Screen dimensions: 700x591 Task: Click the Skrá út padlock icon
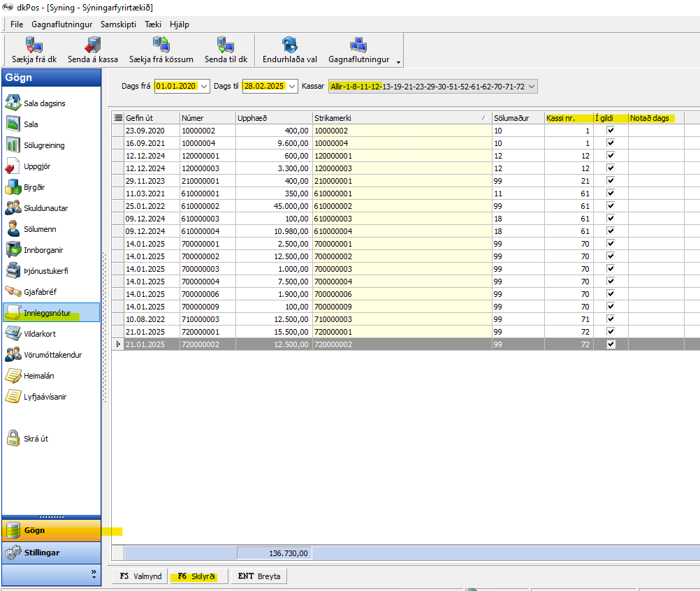coord(13,439)
